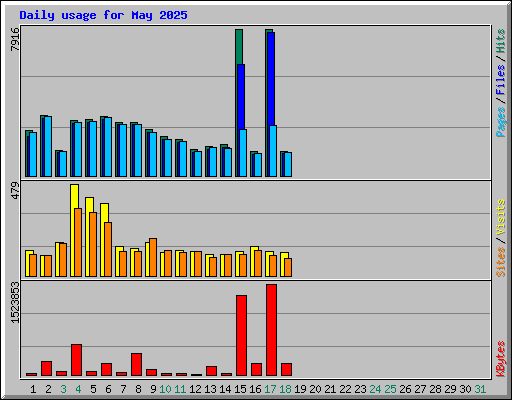512x400 pixels.
Task: Select green day 11 label
Action: tap(180, 389)
